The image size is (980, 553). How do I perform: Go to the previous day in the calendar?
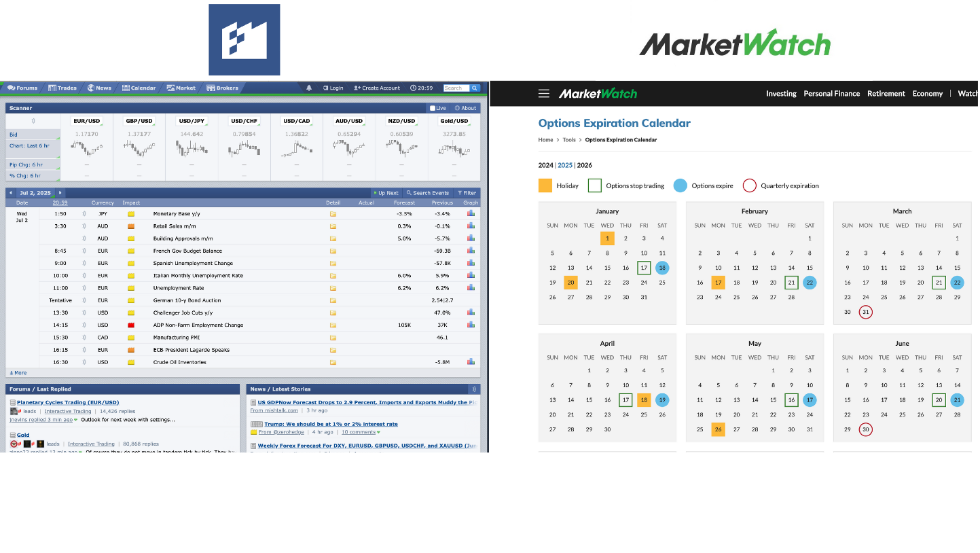pyautogui.click(x=10, y=193)
